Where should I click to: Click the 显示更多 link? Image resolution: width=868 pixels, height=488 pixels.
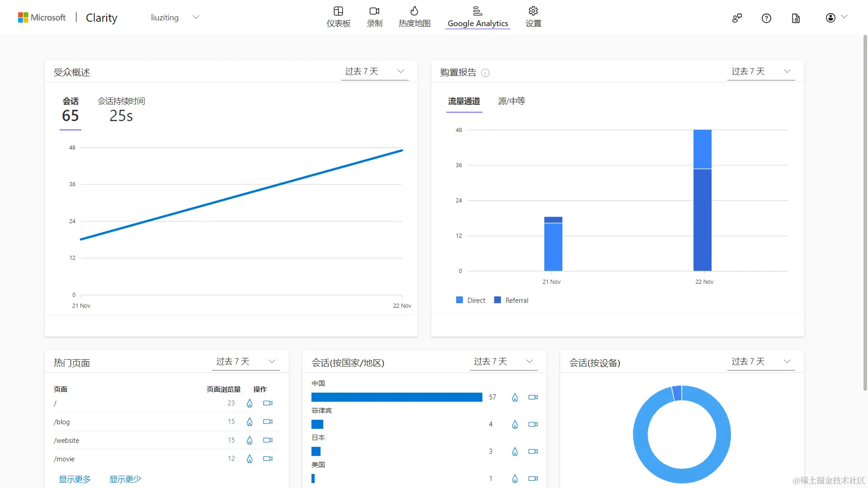pos(75,479)
